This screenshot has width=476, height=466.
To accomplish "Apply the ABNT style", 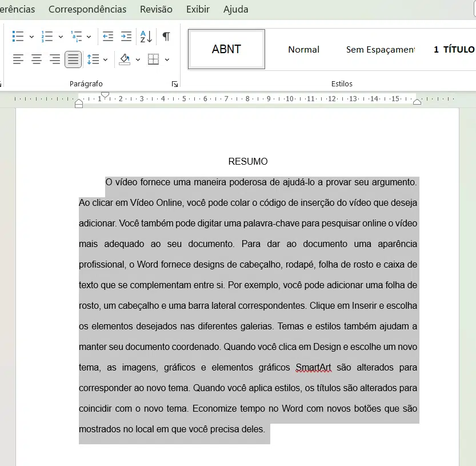I will [x=226, y=49].
